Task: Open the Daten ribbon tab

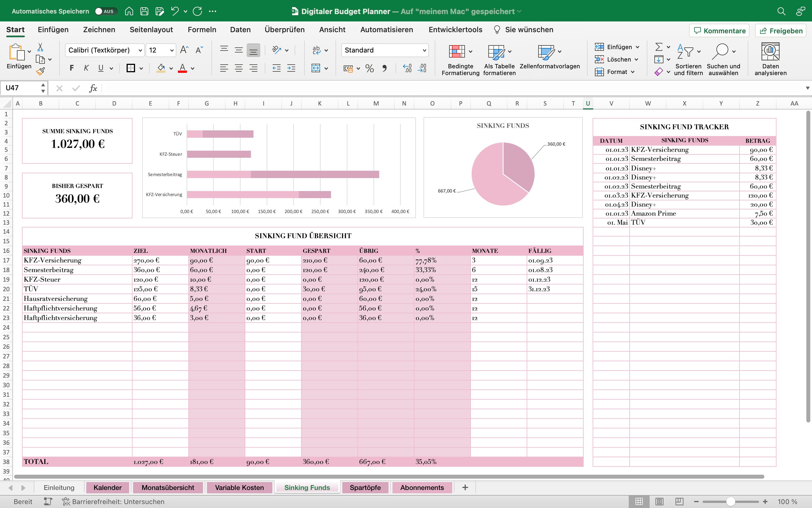Action: click(x=240, y=30)
